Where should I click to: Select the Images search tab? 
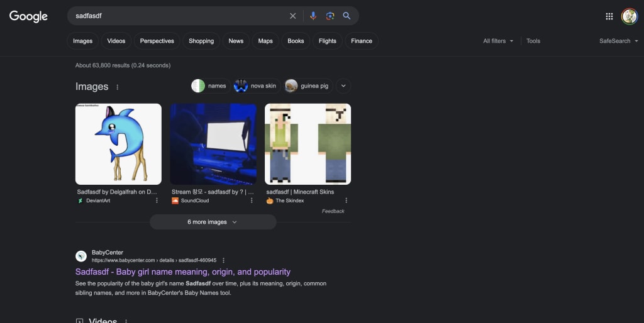click(x=82, y=41)
